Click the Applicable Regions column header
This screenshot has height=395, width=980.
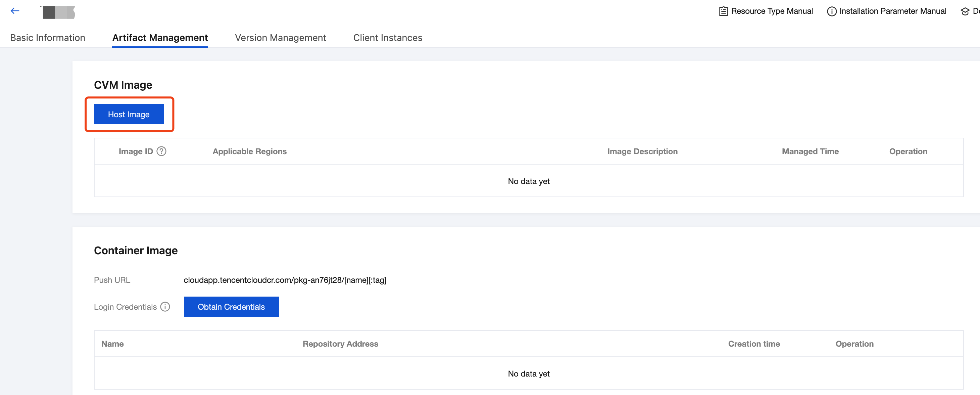[x=249, y=151]
